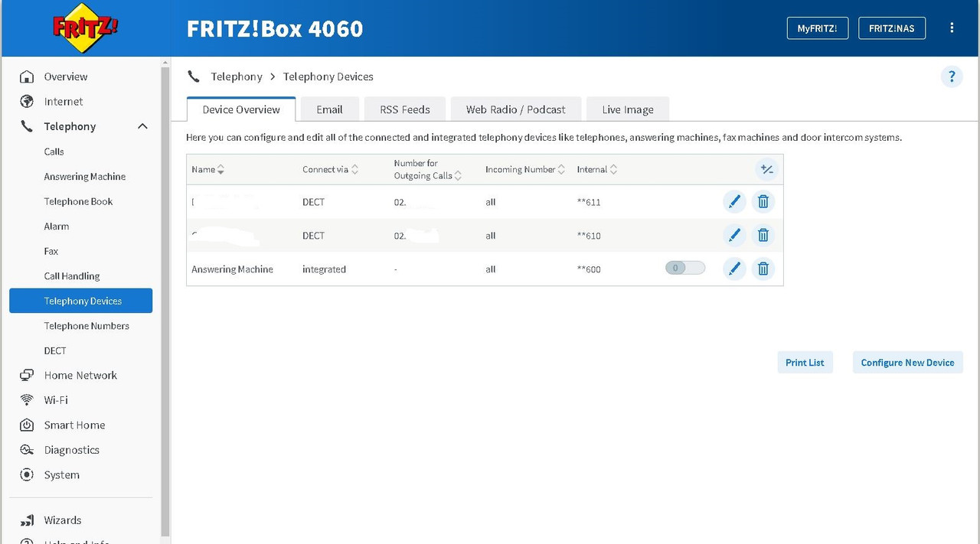980x544 pixels.
Task: Click the Diagnostics icon
Action: [x=27, y=450]
